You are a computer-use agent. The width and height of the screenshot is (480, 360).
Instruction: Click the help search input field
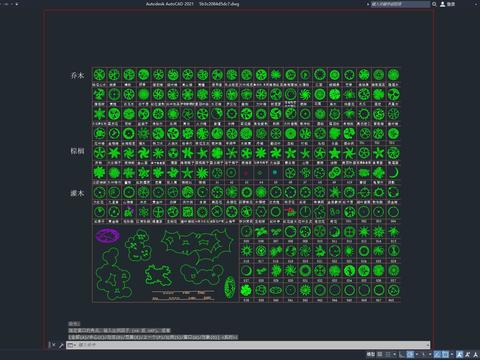click(x=400, y=4)
